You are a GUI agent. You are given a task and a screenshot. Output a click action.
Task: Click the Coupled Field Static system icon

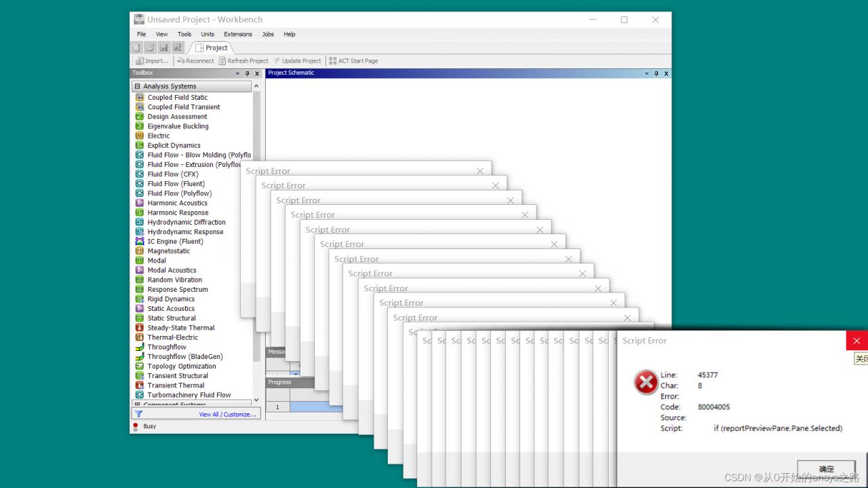[x=140, y=97]
